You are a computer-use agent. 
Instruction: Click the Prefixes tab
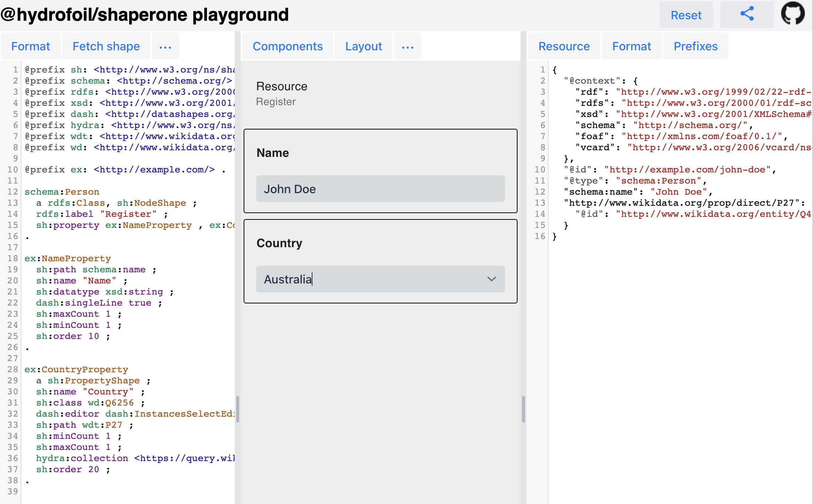695,46
